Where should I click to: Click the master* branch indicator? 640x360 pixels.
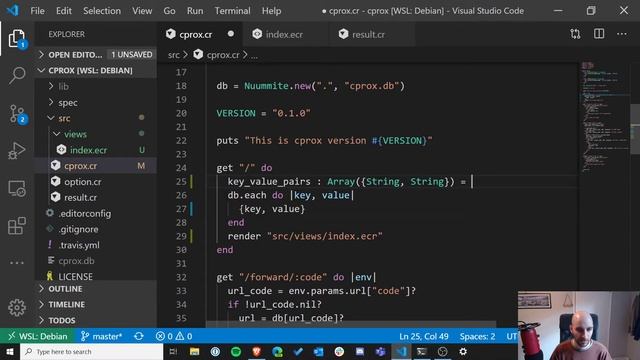(101, 336)
